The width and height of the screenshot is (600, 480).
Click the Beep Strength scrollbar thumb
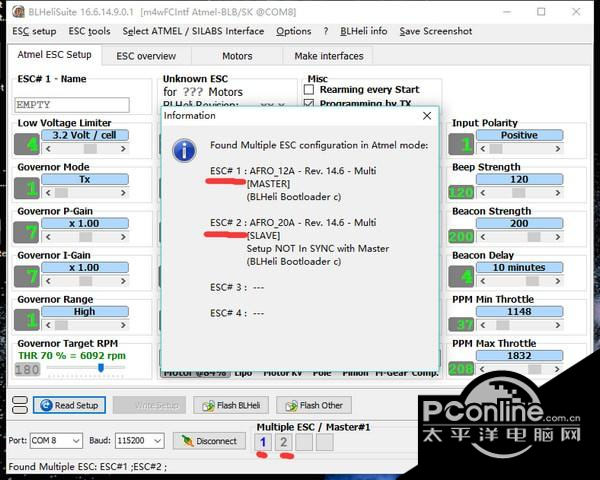click(518, 193)
